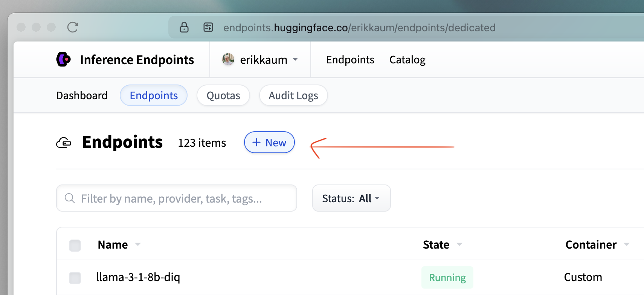Click the cloud icon beside Endpoints heading

click(64, 143)
